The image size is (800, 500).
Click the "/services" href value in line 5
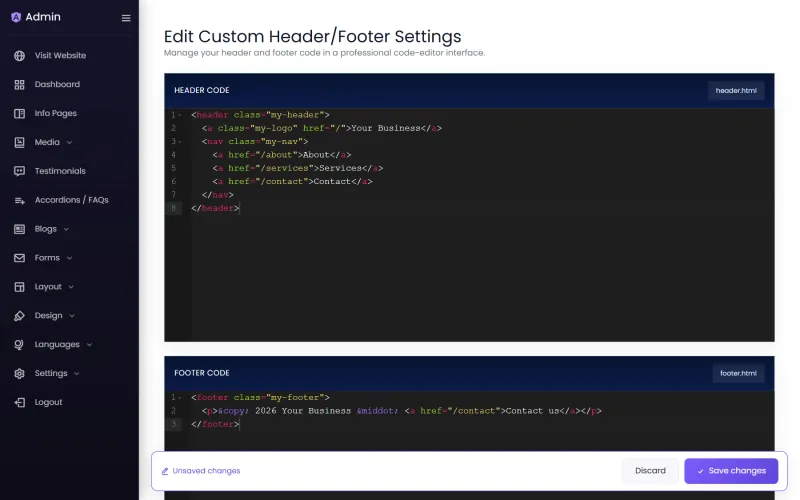[284, 168]
